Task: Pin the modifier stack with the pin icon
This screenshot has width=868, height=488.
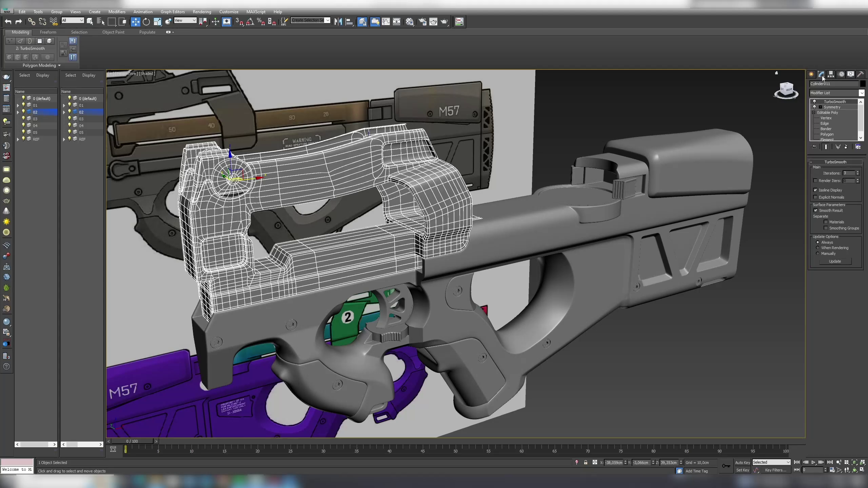Action: (x=814, y=146)
